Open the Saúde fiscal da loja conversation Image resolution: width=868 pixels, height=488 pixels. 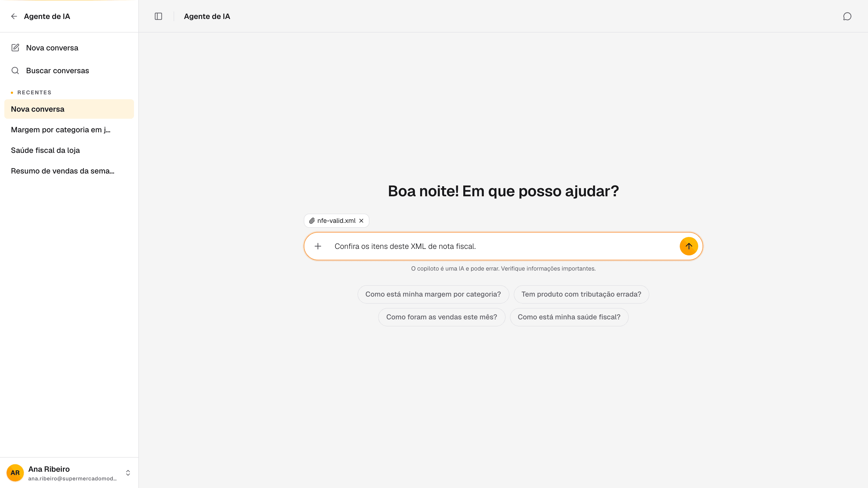[69, 150]
